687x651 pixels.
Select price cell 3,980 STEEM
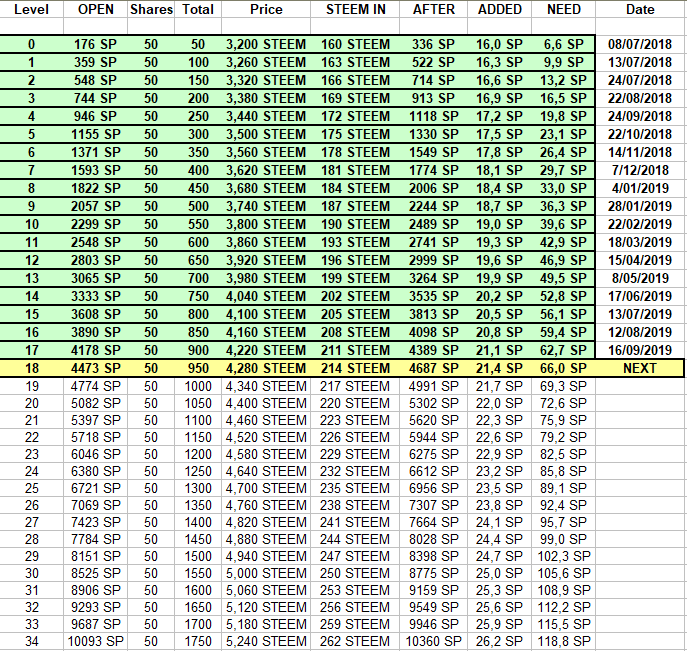tap(266, 278)
